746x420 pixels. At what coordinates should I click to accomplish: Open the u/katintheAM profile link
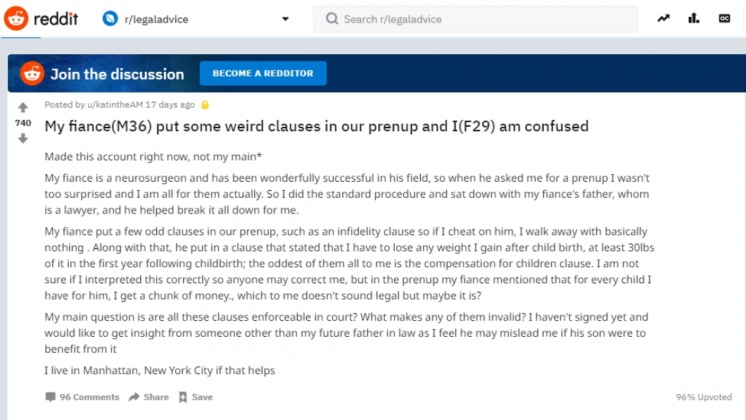point(115,105)
